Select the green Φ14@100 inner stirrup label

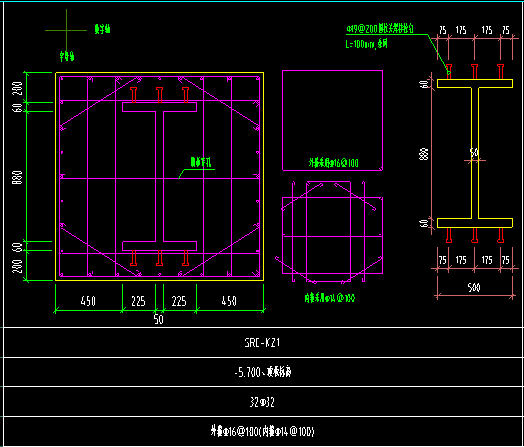click(330, 298)
